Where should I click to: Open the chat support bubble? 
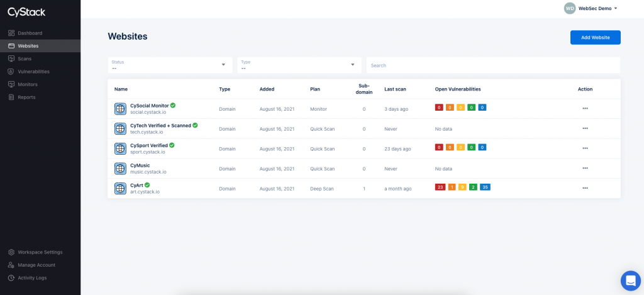click(x=630, y=281)
